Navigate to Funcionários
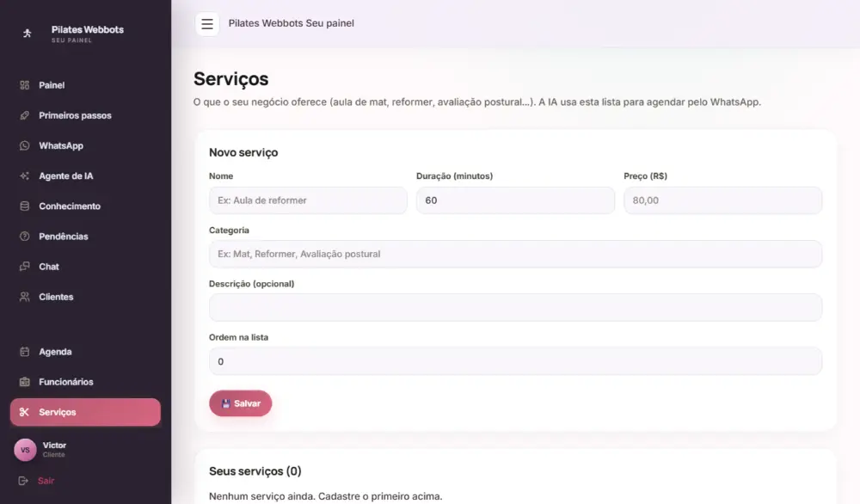The width and height of the screenshot is (860, 504). click(x=85, y=382)
